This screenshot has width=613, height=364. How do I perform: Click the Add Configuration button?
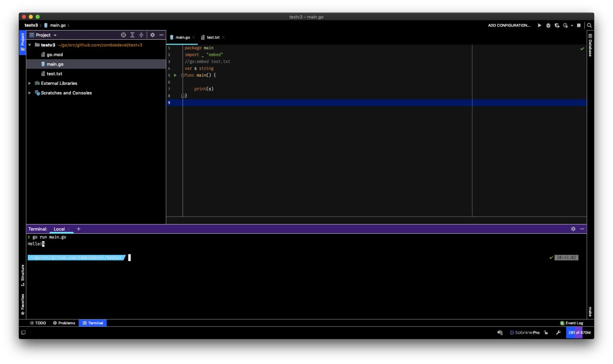(x=509, y=25)
